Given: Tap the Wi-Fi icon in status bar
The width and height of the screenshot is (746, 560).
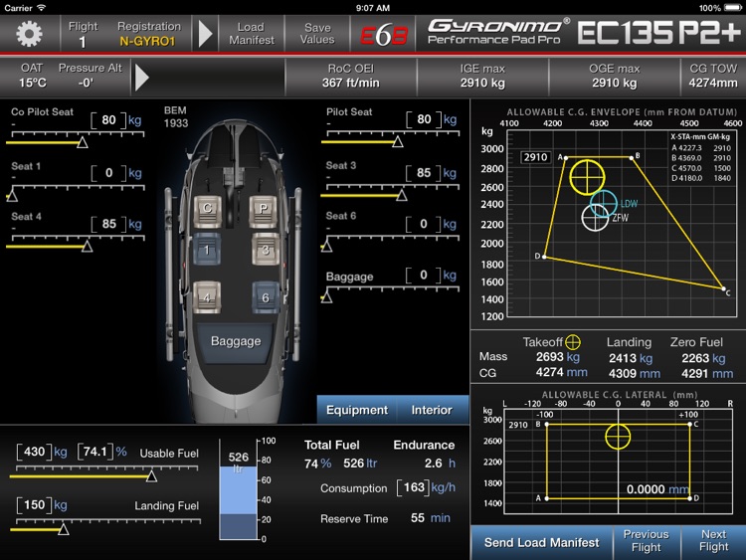Looking at the screenshot, I should 42,8.
